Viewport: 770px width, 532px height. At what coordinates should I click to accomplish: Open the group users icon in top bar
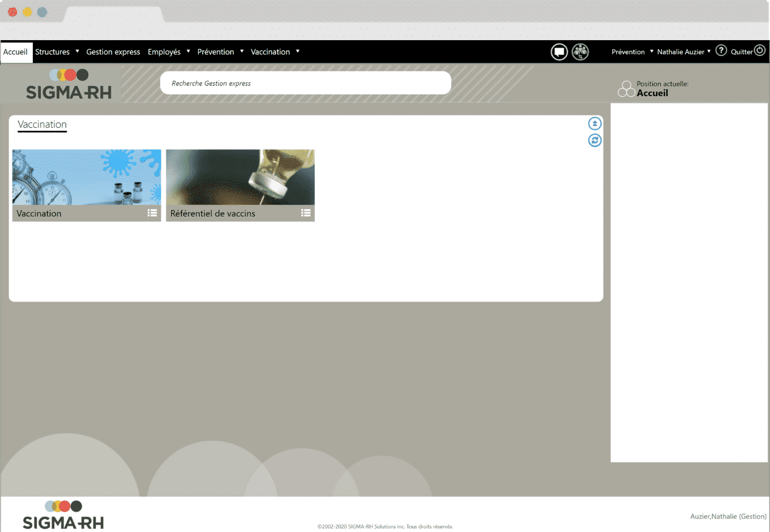point(580,52)
